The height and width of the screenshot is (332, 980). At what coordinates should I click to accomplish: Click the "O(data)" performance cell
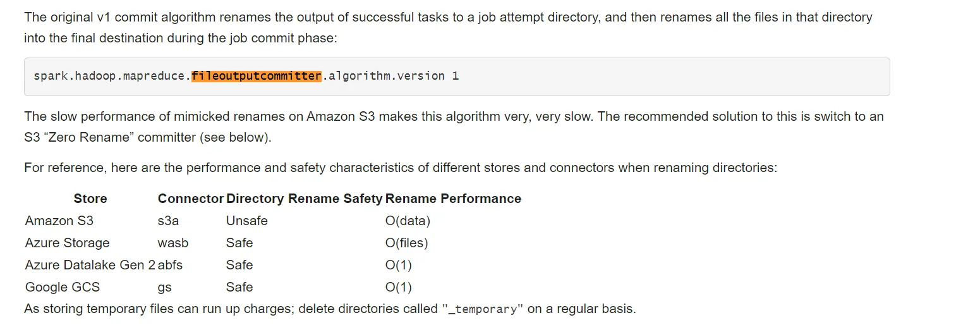408,221
